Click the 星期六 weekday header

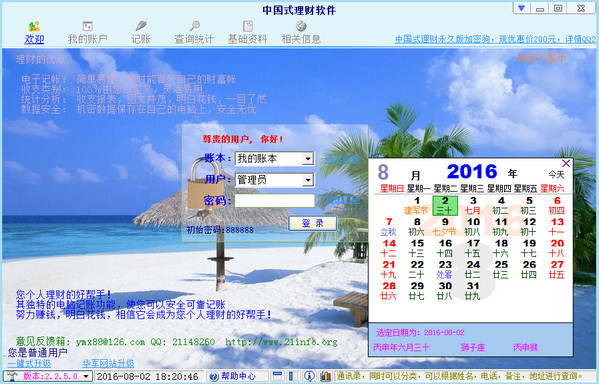552,188
